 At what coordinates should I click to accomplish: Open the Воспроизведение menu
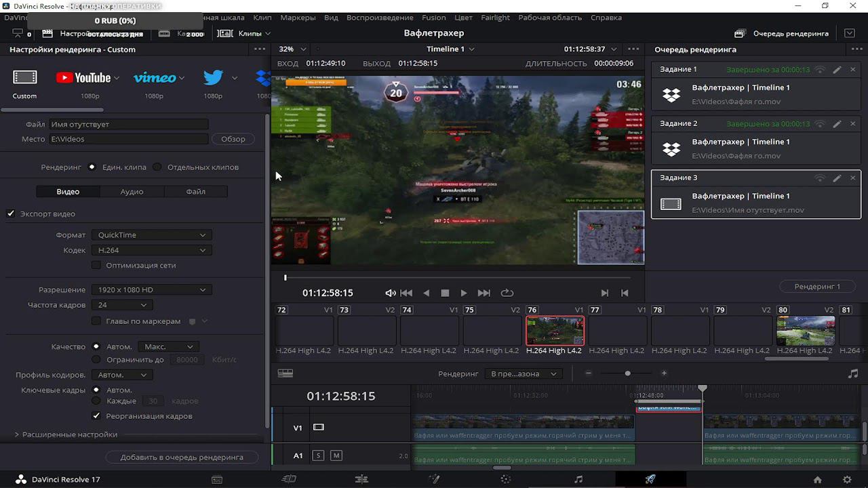coord(380,18)
